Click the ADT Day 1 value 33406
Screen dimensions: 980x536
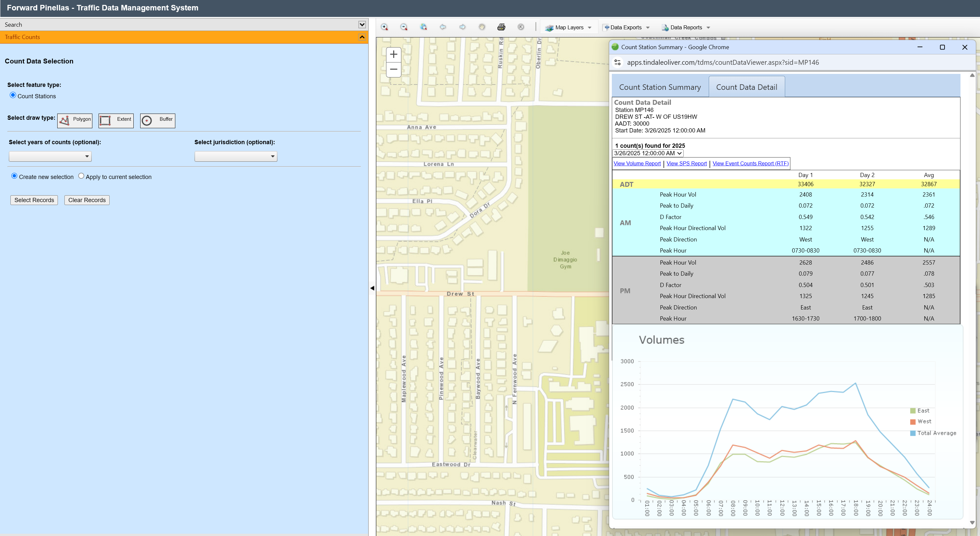pos(805,184)
